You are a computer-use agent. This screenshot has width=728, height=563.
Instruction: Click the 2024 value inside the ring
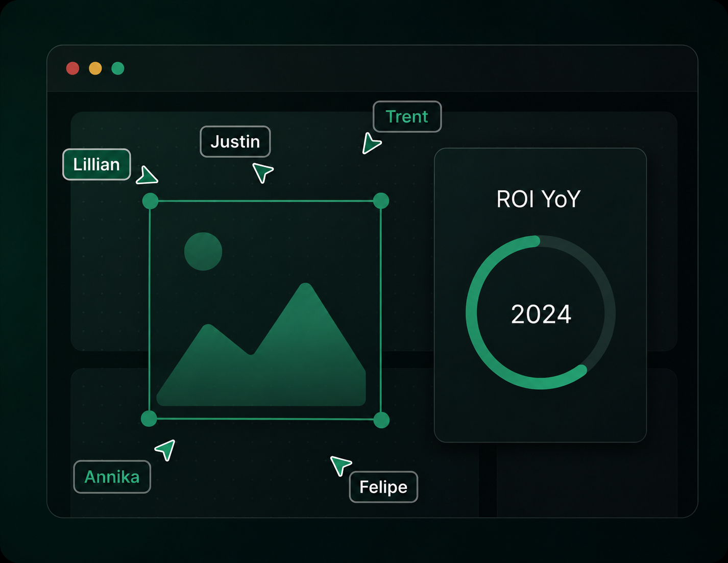(x=541, y=314)
